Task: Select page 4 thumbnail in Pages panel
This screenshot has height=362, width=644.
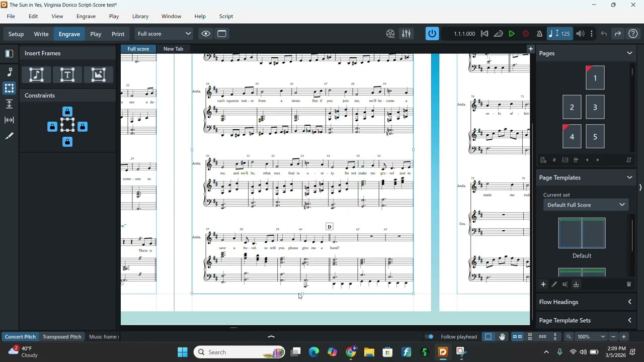Action: (572, 137)
